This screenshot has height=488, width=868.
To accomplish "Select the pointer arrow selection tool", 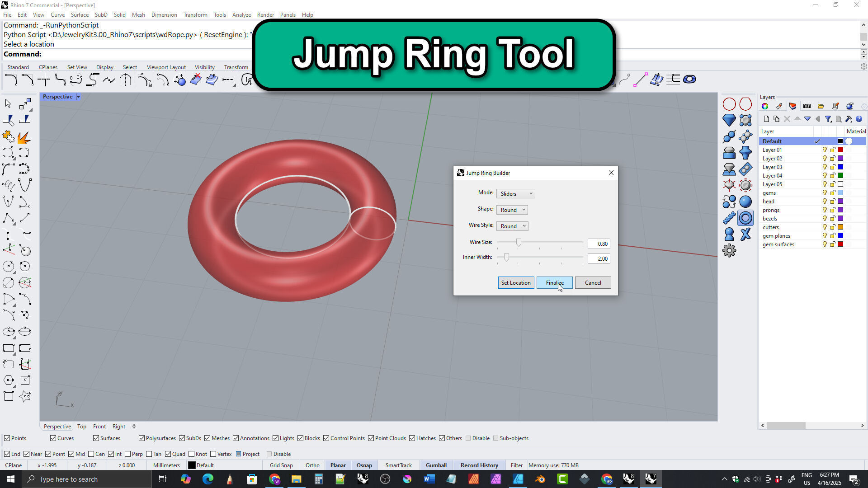I will [x=8, y=103].
